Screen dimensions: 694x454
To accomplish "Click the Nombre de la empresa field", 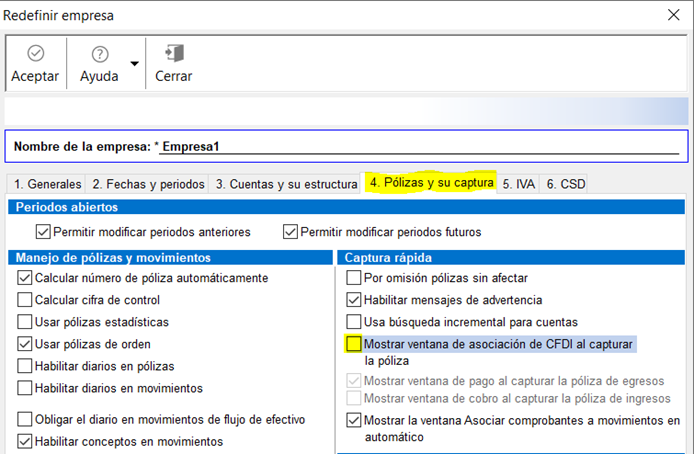I will click(x=418, y=146).
